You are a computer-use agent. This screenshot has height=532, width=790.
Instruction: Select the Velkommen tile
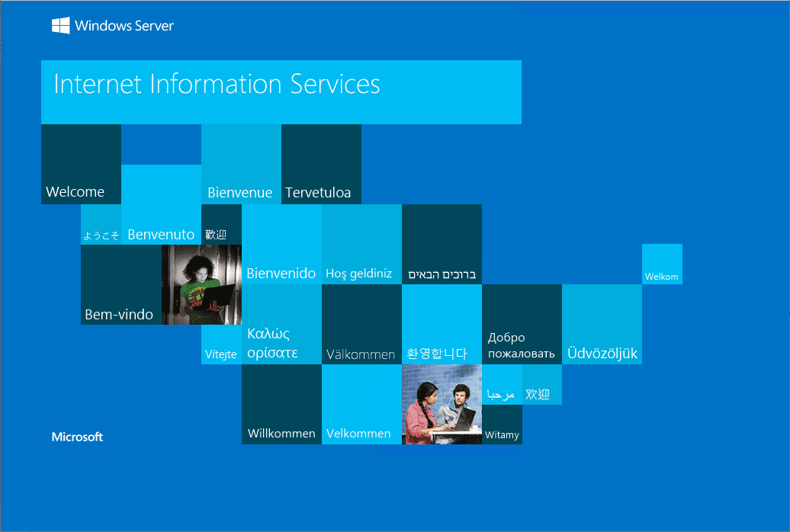(361, 405)
